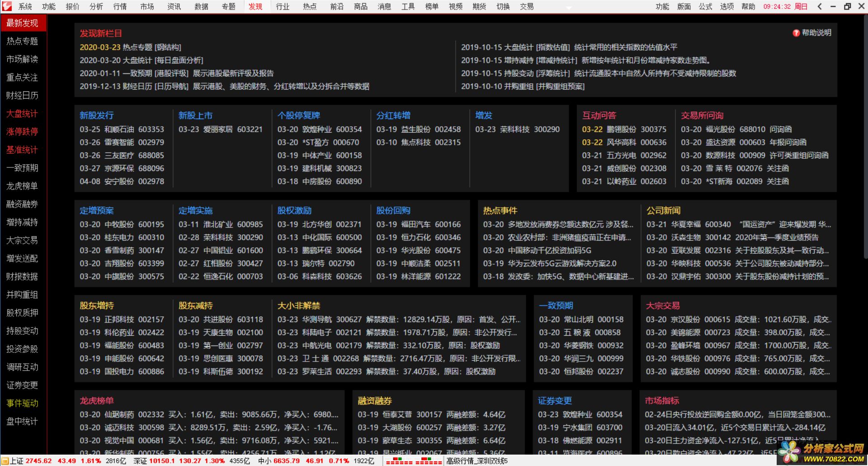Click the 福光股份 688010 问询函 row

[736, 129]
